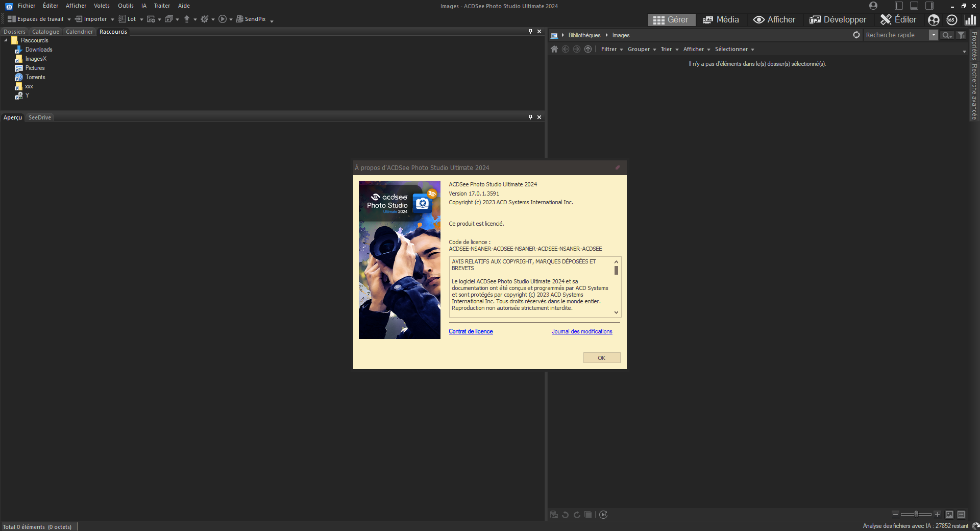Switch to the Calendrier tab
This screenshot has width=980, height=531.
pos(80,32)
